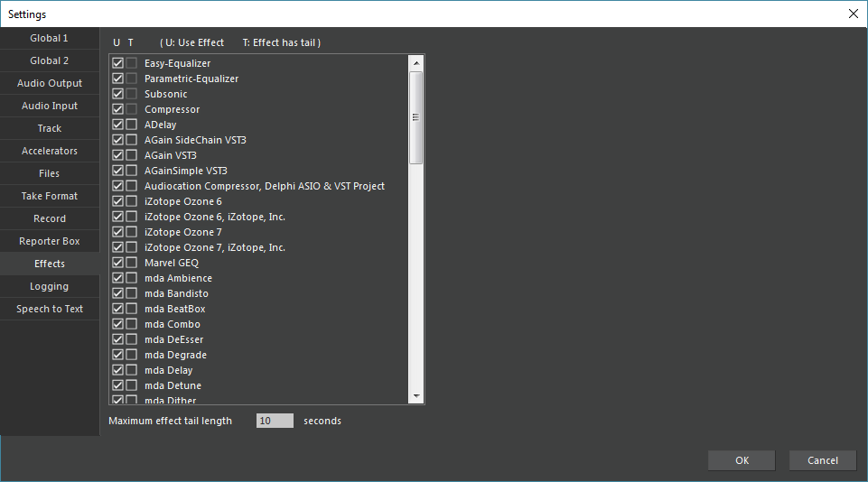Disable Use Effect for Marvel GEQ
Image resolution: width=868 pixels, height=482 pixels.
pos(117,263)
